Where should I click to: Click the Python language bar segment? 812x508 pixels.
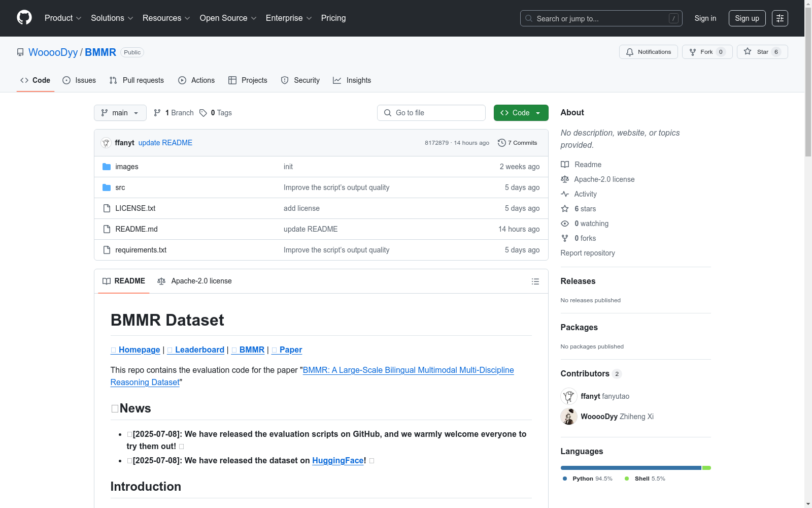point(631,468)
